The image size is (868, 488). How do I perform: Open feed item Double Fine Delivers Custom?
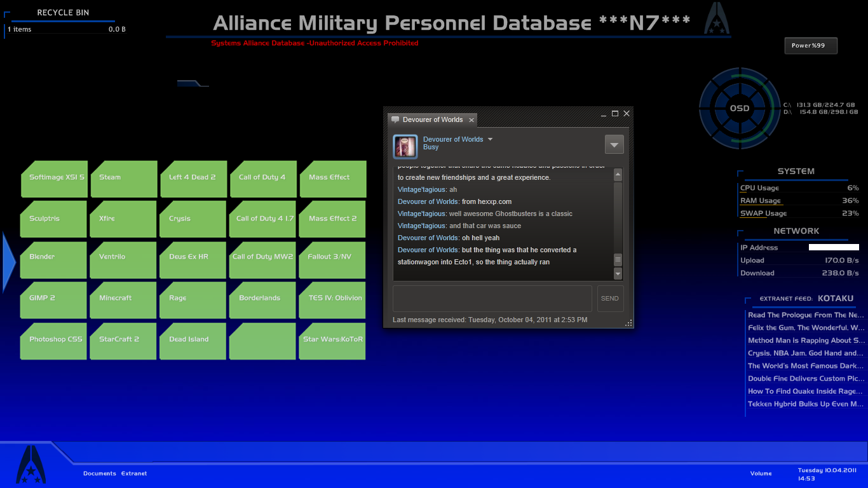(806, 379)
